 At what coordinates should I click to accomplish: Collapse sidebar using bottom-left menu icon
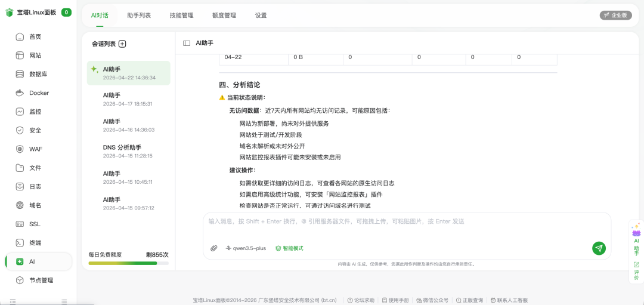(13, 301)
